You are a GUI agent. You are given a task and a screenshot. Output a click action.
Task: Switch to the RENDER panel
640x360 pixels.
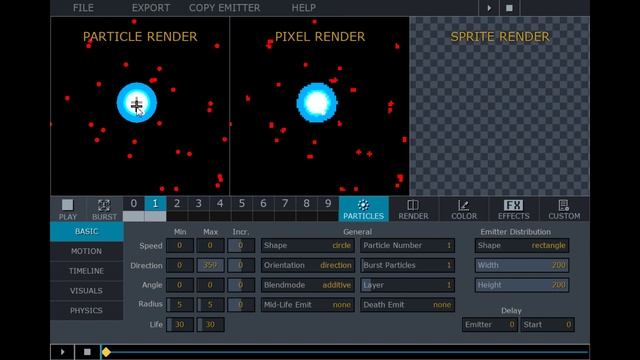point(413,209)
